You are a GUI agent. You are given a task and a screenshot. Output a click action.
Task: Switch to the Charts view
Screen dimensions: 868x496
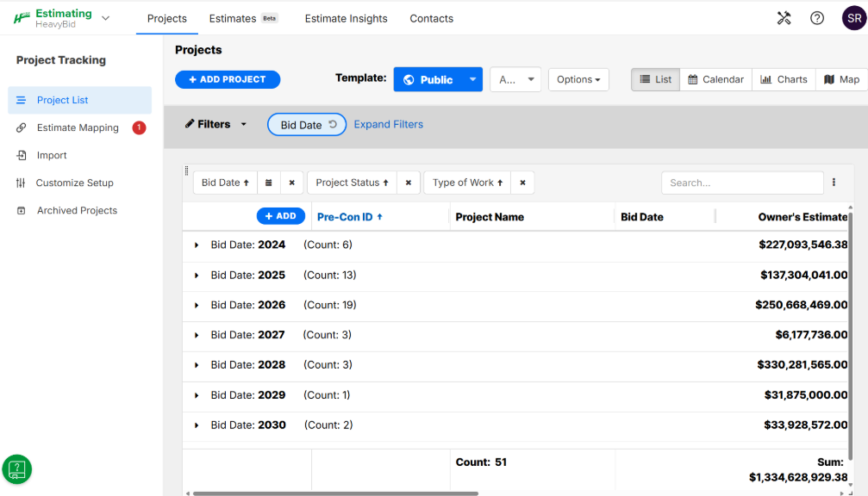(784, 79)
